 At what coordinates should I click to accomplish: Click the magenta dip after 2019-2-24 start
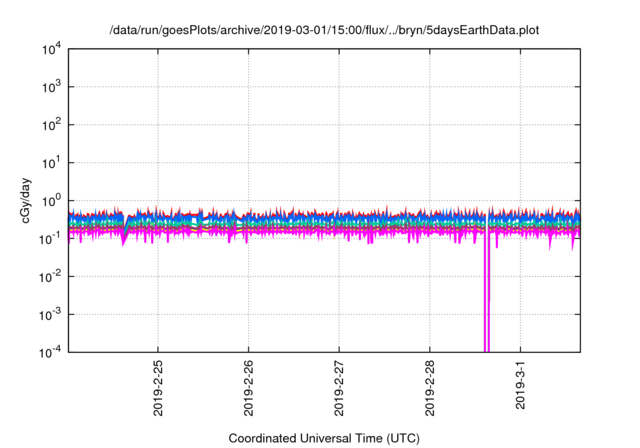124,239
